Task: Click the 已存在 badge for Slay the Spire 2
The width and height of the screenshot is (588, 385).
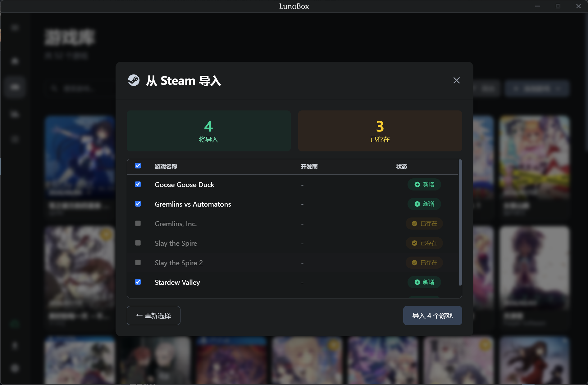Action: [424, 263]
